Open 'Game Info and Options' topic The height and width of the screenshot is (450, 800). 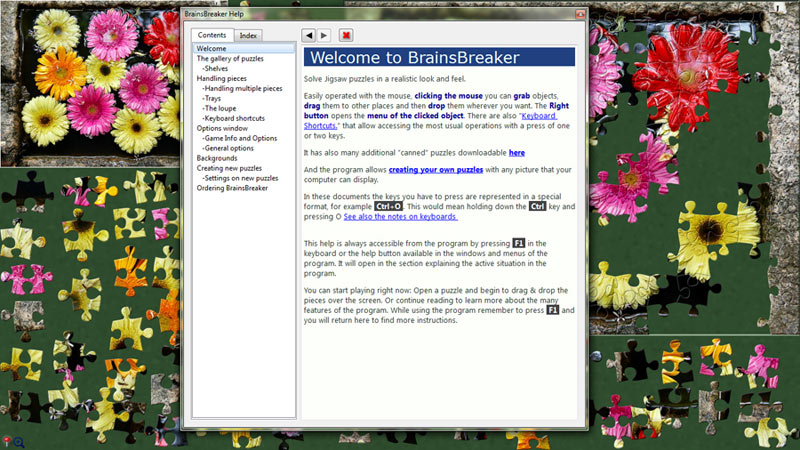pyautogui.click(x=240, y=138)
